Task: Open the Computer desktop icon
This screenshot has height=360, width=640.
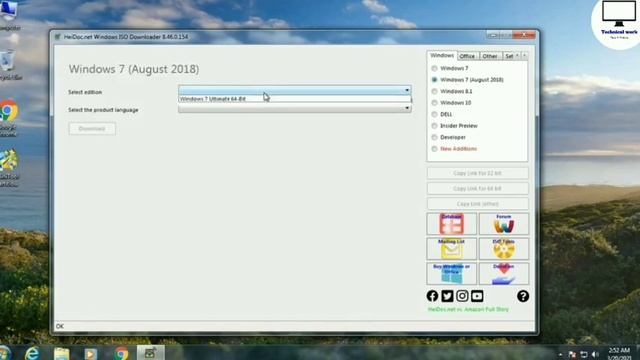Action: tap(9, 16)
